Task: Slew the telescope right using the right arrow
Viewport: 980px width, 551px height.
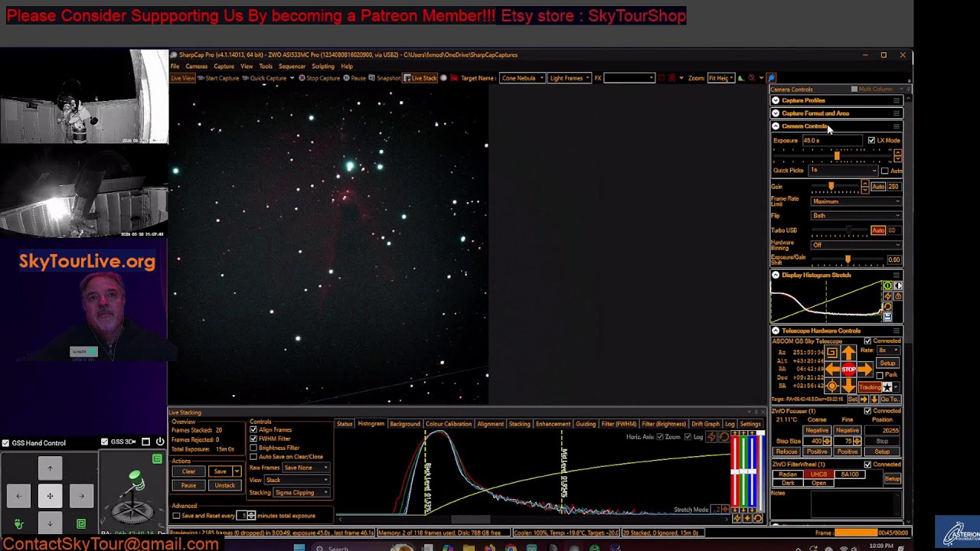Action: point(865,369)
